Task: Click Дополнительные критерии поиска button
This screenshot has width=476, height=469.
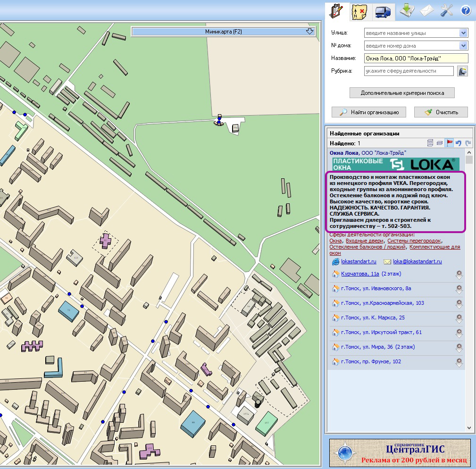Action: point(402,93)
